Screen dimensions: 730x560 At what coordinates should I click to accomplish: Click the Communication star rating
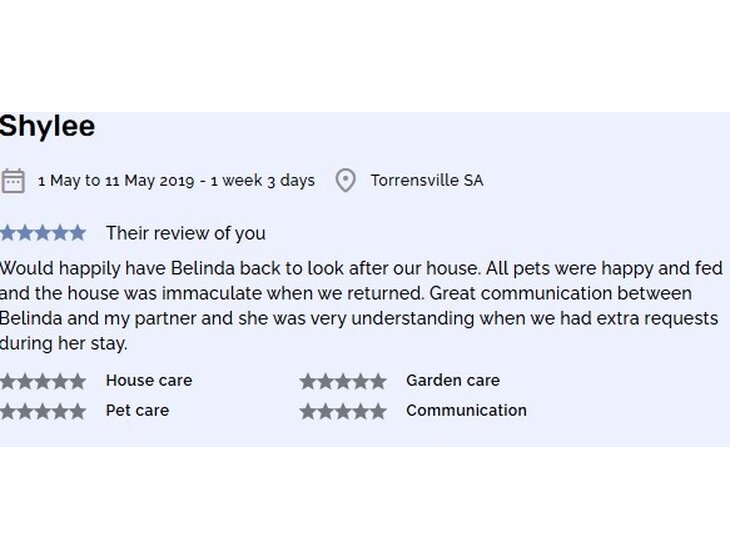(343, 411)
